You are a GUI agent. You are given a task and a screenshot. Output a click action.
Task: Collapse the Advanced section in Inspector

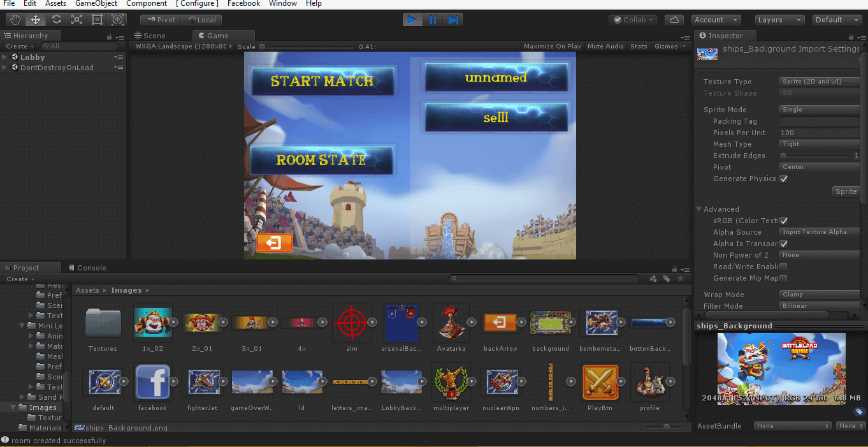click(699, 209)
